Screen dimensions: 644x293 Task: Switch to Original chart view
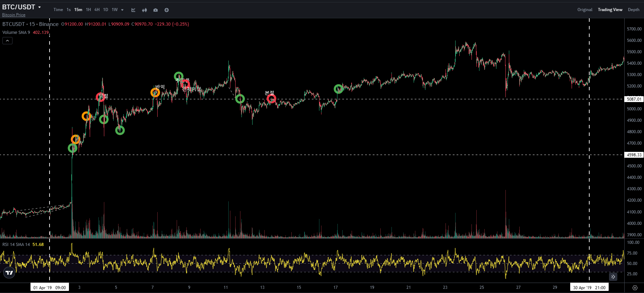click(585, 10)
